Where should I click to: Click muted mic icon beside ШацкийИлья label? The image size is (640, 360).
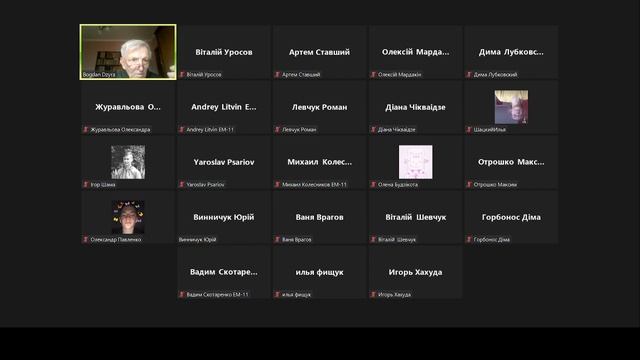coord(469,130)
